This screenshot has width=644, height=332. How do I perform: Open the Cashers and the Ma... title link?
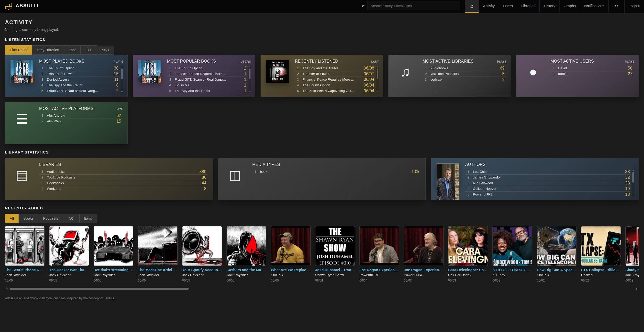[246, 270]
